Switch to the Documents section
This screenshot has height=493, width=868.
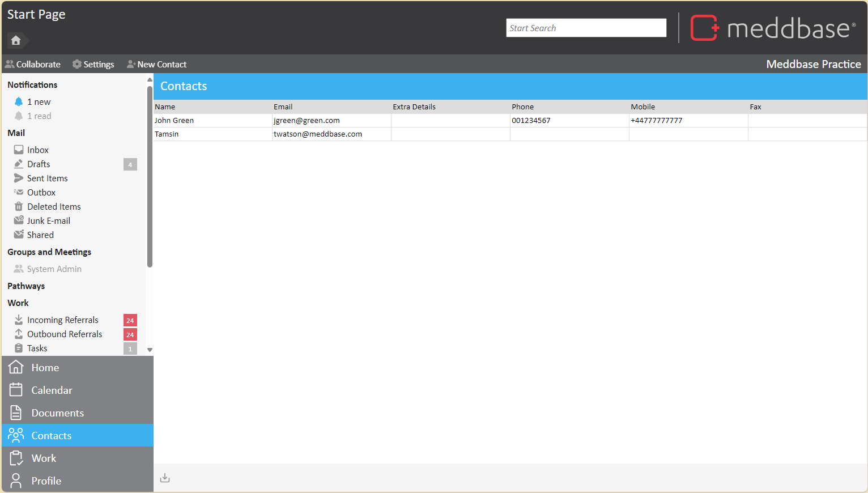tap(57, 413)
